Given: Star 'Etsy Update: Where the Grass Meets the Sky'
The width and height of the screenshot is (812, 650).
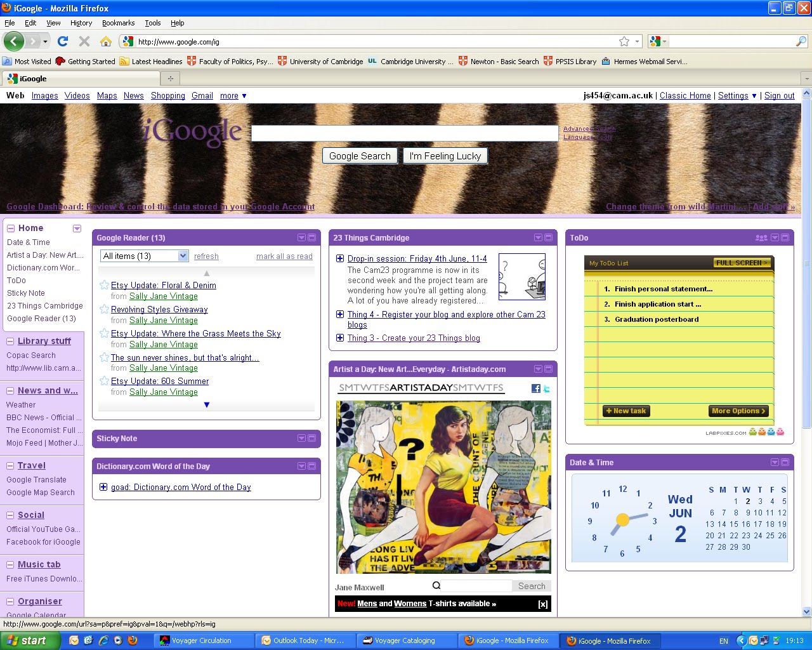Looking at the screenshot, I should coord(104,333).
